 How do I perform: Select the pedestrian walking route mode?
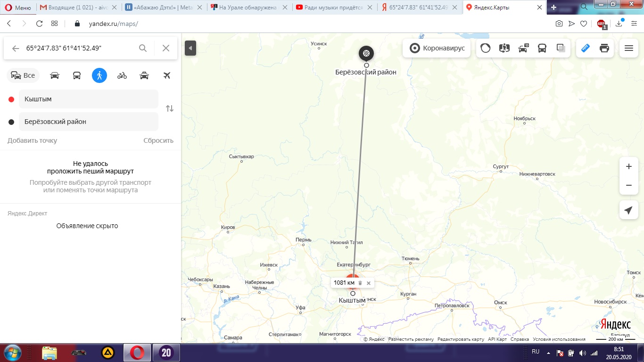(x=99, y=75)
